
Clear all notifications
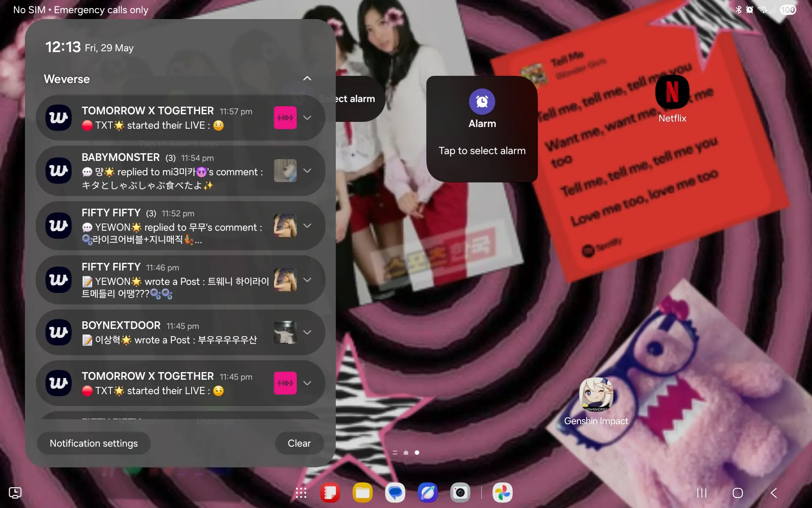pyautogui.click(x=299, y=443)
